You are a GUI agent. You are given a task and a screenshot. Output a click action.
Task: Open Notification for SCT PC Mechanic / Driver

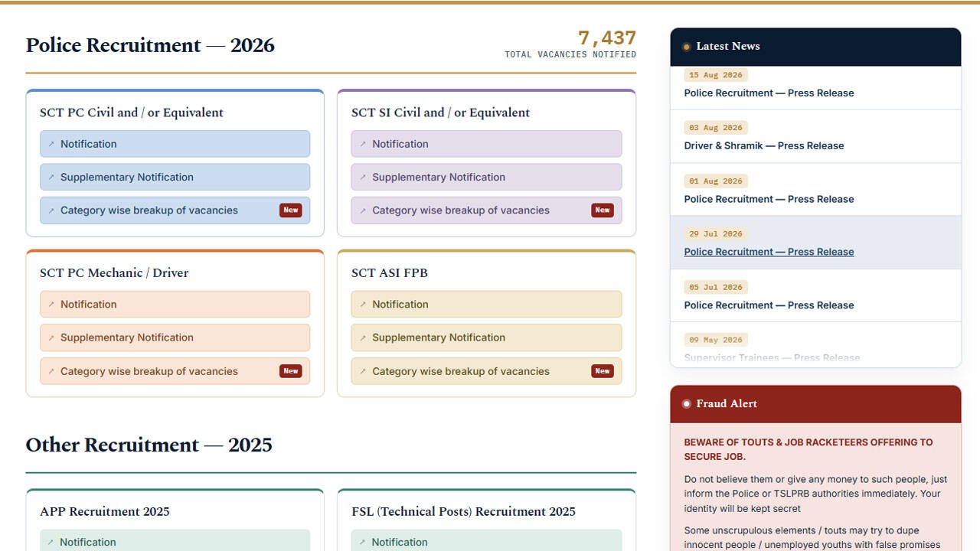pos(175,304)
